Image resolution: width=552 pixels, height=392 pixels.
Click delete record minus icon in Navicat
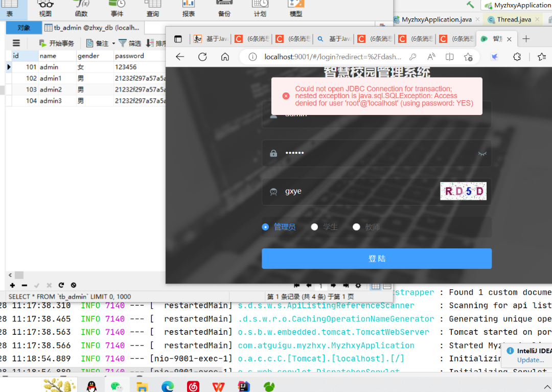pos(24,285)
